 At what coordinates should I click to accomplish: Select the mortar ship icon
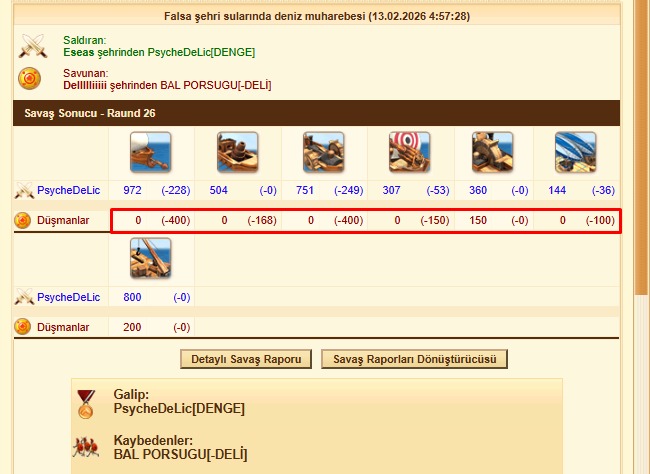tap(238, 152)
